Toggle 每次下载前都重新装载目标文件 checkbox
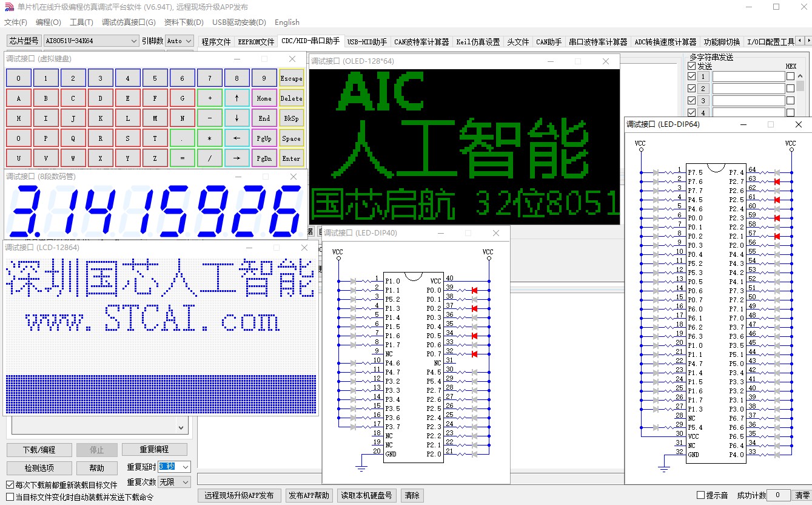812x505 pixels. 10,485
